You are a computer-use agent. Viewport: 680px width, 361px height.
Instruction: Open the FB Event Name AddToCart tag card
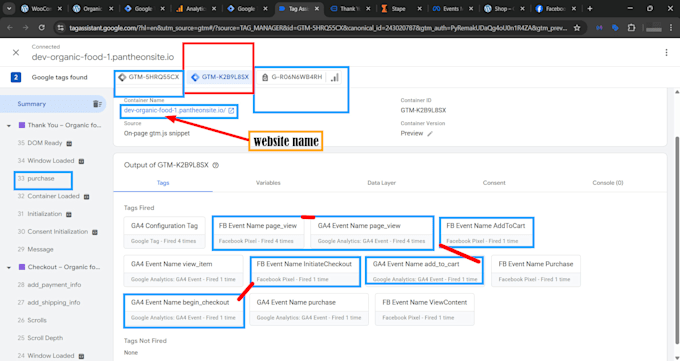[x=487, y=233]
